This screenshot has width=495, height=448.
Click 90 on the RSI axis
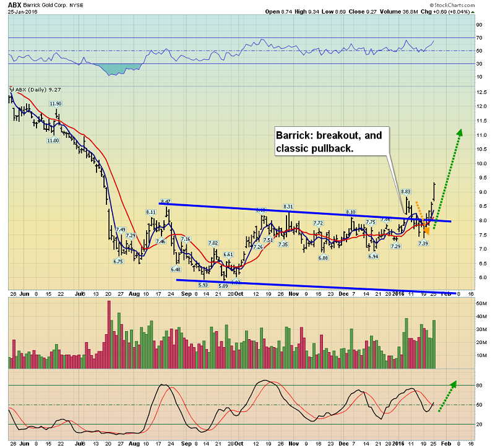tap(479, 25)
